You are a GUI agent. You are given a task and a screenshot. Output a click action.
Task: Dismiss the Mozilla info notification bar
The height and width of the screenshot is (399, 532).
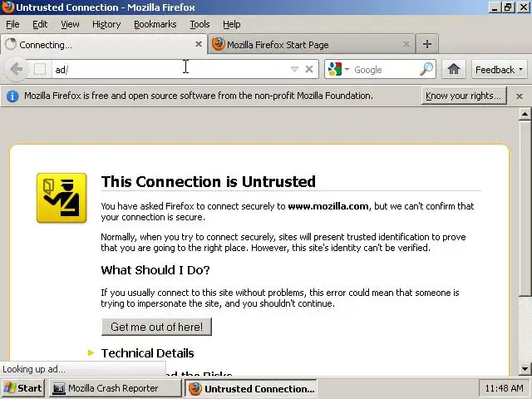point(519,96)
